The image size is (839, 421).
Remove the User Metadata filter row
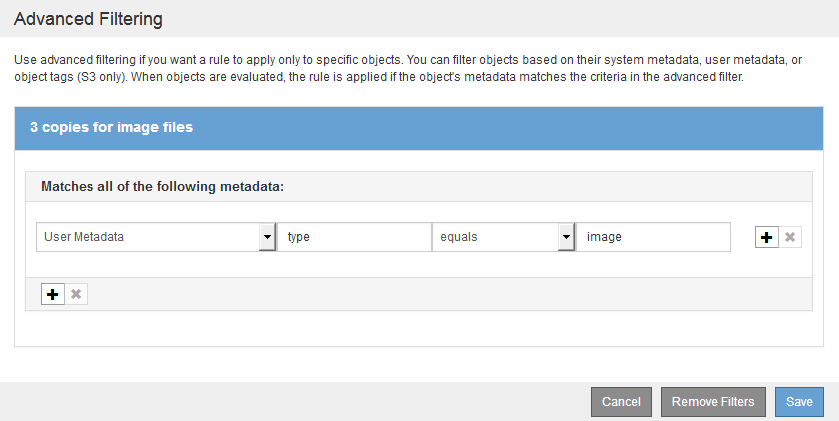(x=790, y=237)
